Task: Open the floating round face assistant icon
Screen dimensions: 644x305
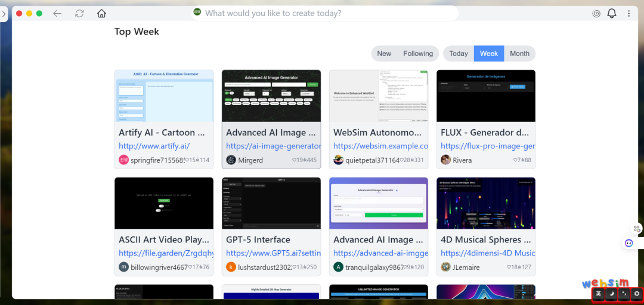Action: coord(629,243)
